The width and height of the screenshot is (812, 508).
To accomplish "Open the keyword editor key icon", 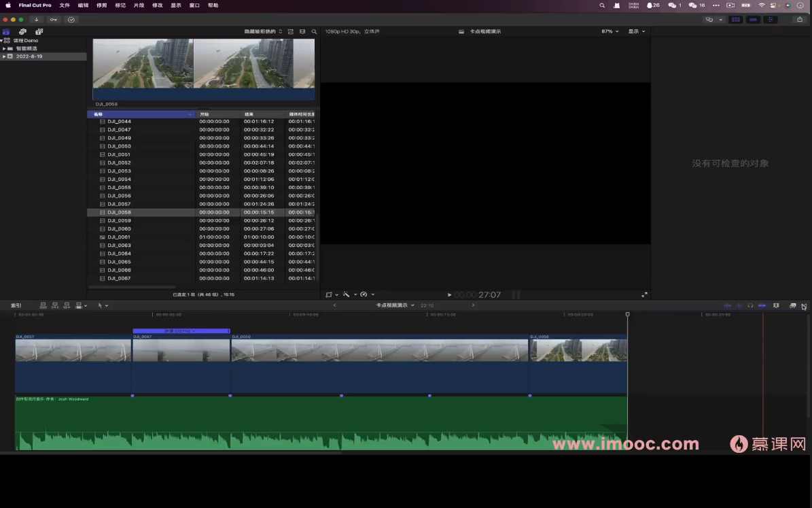I will [54, 20].
